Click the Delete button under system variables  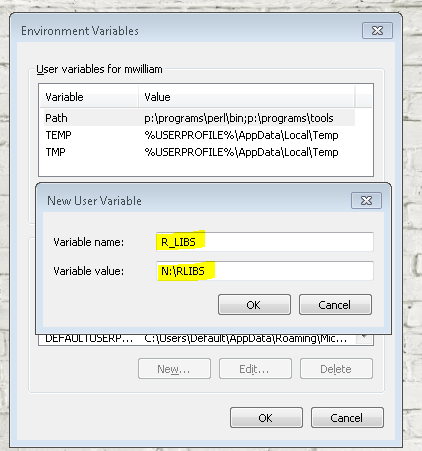point(336,369)
